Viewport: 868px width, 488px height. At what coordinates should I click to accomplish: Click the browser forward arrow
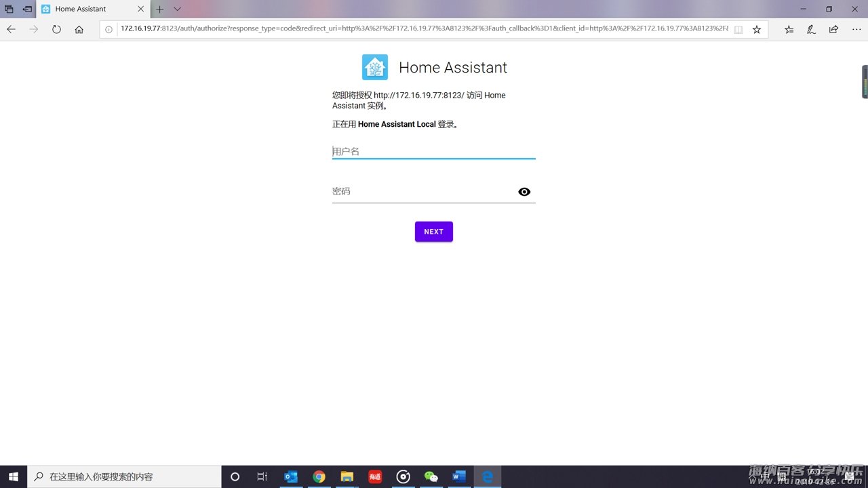[x=34, y=29]
